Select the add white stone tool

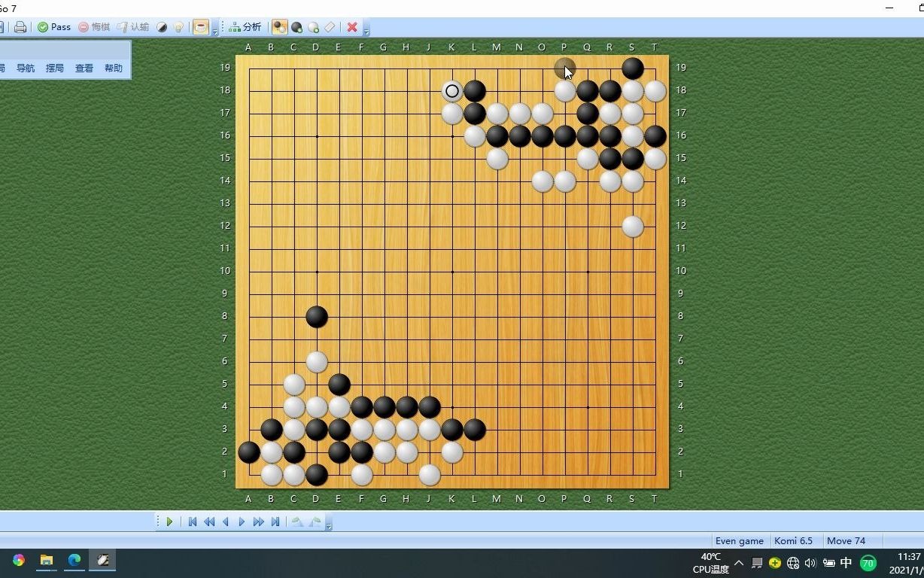(313, 27)
